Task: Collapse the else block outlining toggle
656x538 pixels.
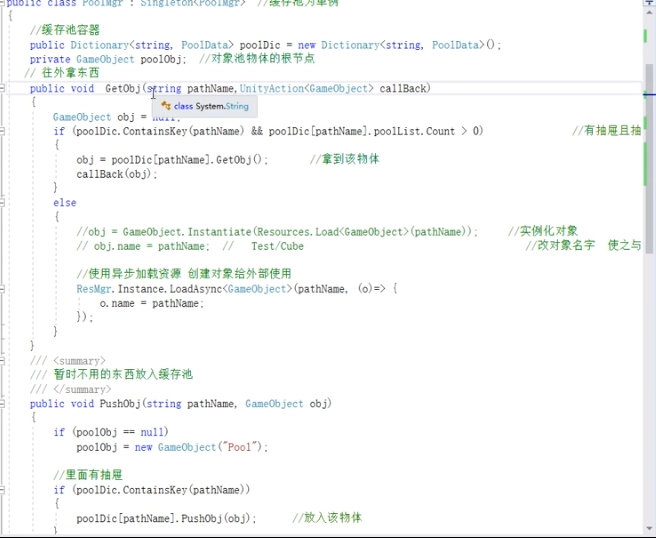Action: click(x=2, y=203)
